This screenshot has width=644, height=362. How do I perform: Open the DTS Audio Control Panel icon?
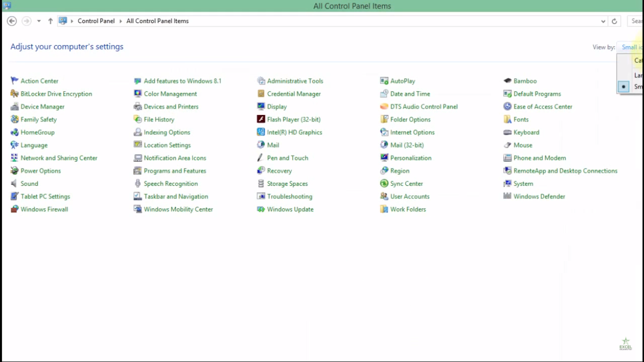(x=384, y=107)
